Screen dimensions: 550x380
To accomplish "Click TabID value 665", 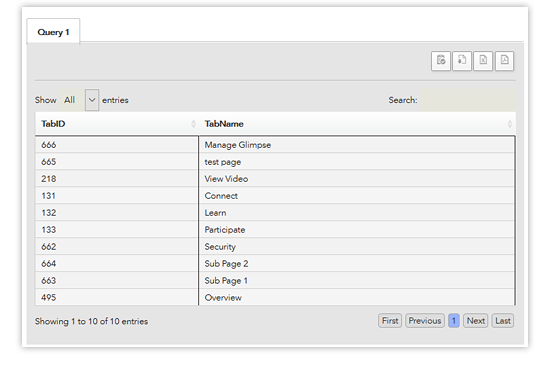I will pyautogui.click(x=49, y=162).
